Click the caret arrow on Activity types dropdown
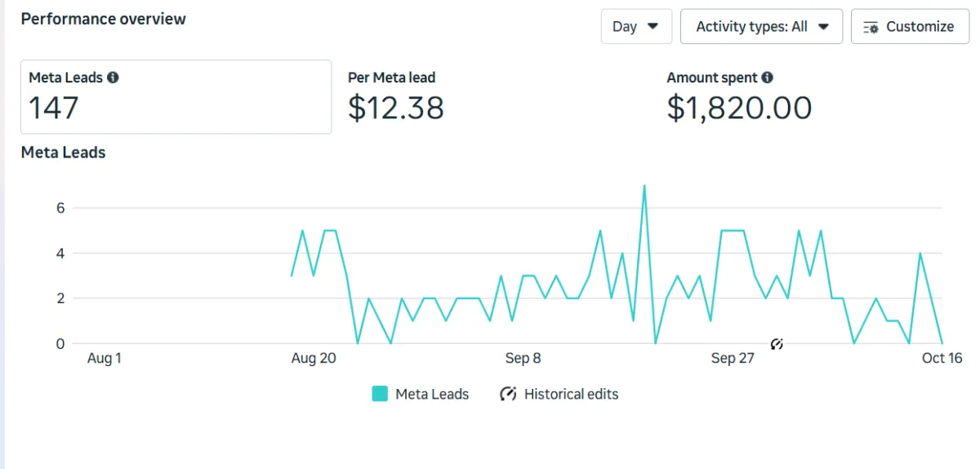Viewport: 980px width, 469px height. (823, 26)
